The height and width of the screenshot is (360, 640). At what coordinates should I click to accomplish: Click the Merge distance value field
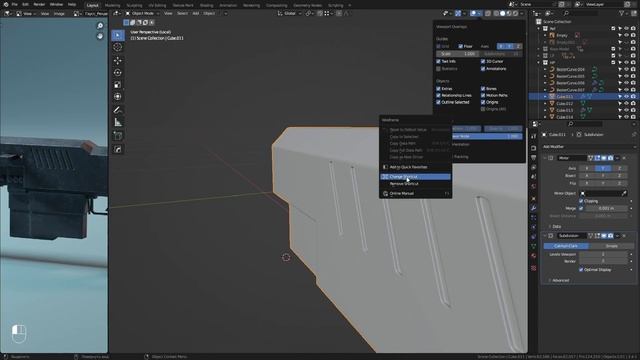[607, 209]
